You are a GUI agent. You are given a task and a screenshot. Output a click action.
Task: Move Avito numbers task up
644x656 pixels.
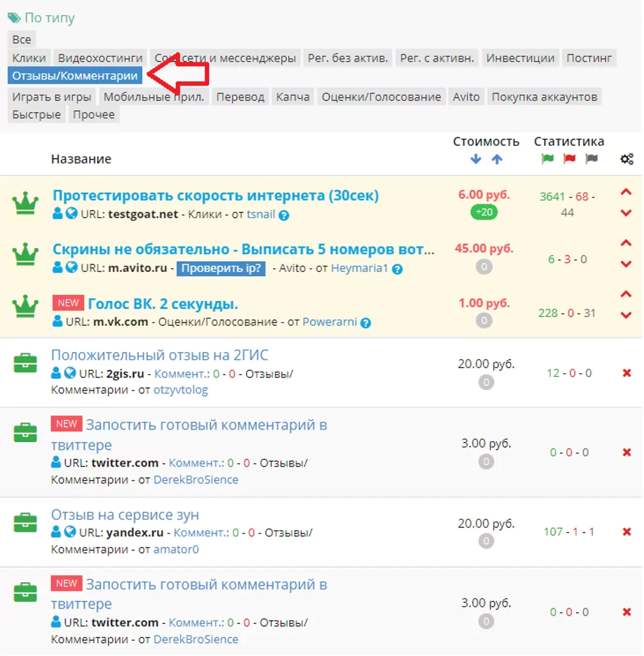625,243
